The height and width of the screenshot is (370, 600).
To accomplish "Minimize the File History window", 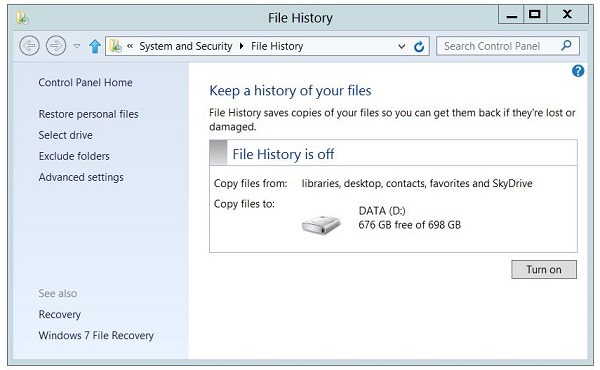I will pyautogui.click(x=512, y=15).
